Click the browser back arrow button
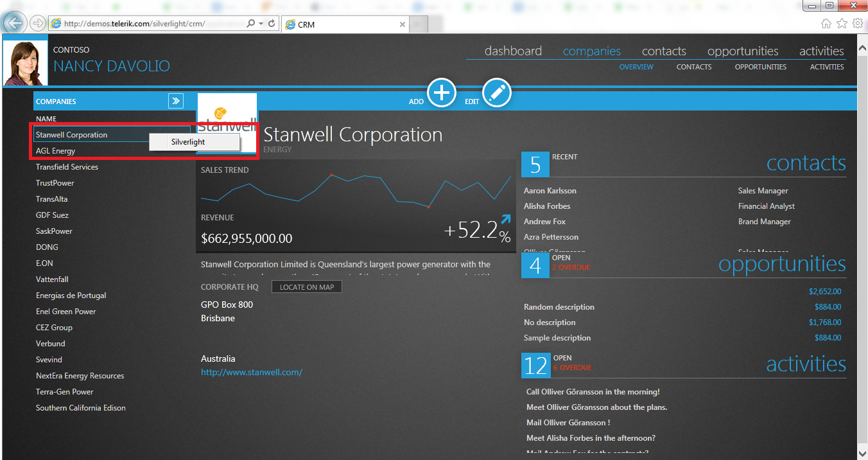This screenshot has width=868, height=460. [14, 23]
